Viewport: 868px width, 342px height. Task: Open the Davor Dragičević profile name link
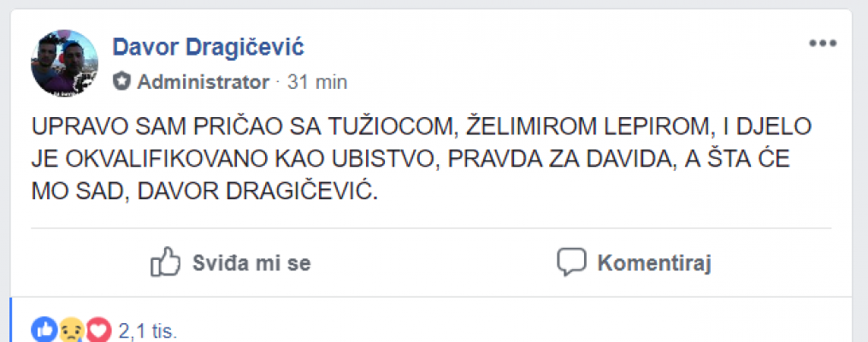tap(208, 46)
